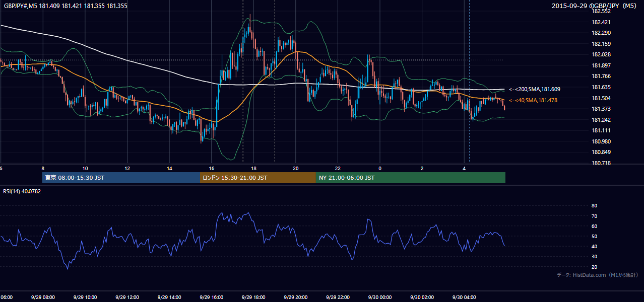Click the RSI scale value 50
The image size is (644, 302).
[x=594, y=236]
